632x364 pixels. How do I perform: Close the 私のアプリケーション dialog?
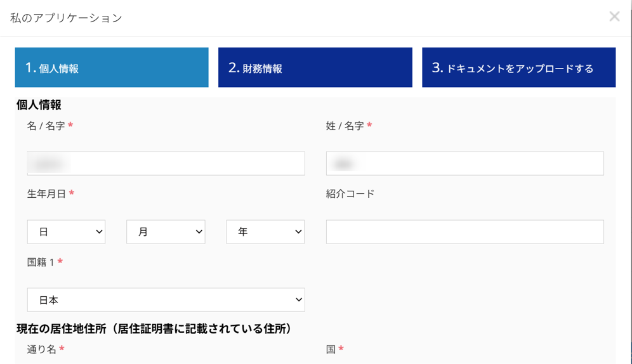614,16
